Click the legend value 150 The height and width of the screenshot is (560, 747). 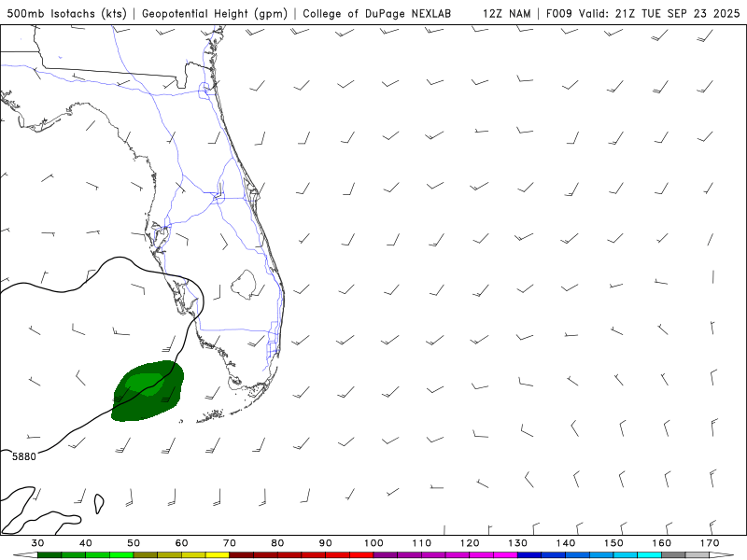point(613,543)
